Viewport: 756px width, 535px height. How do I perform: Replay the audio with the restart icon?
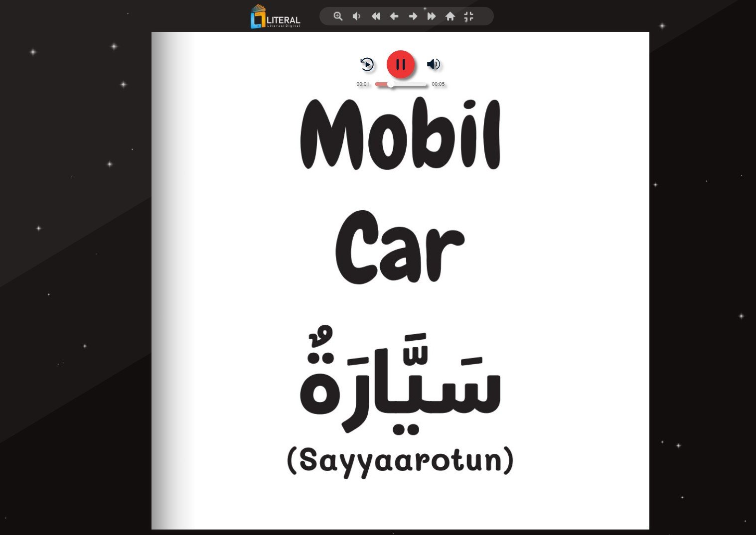point(367,64)
